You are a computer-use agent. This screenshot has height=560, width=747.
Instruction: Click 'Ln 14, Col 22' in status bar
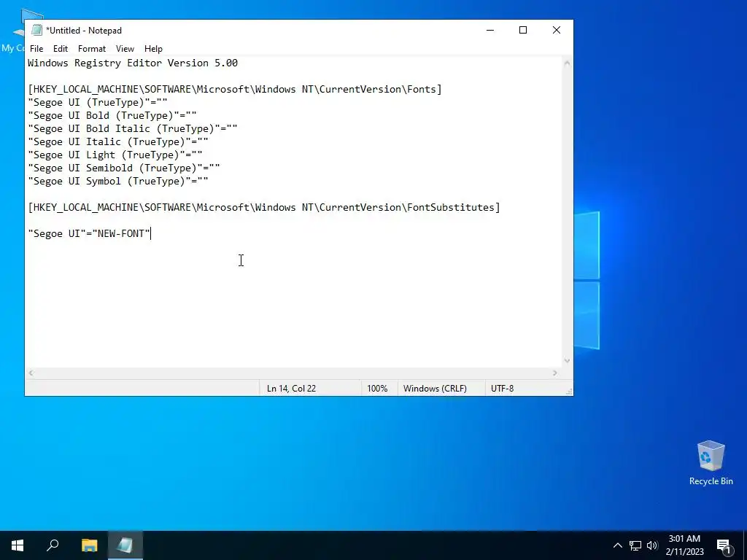291,388
